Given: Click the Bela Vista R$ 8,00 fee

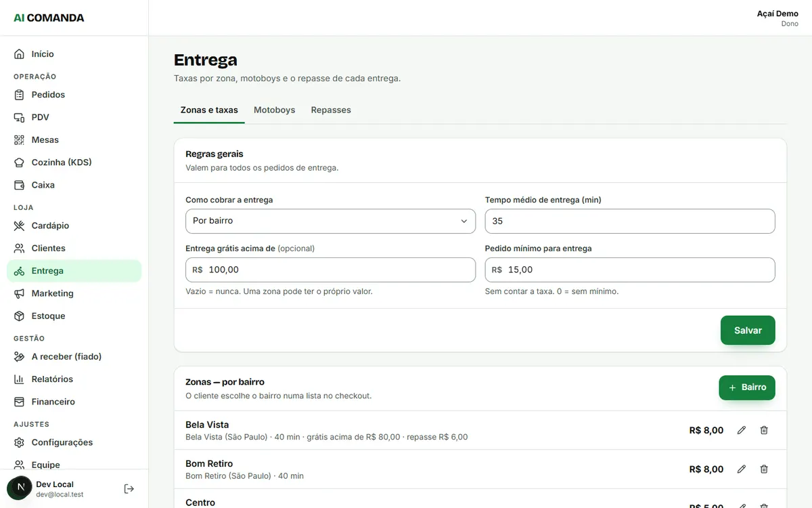Looking at the screenshot, I should pos(706,430).
